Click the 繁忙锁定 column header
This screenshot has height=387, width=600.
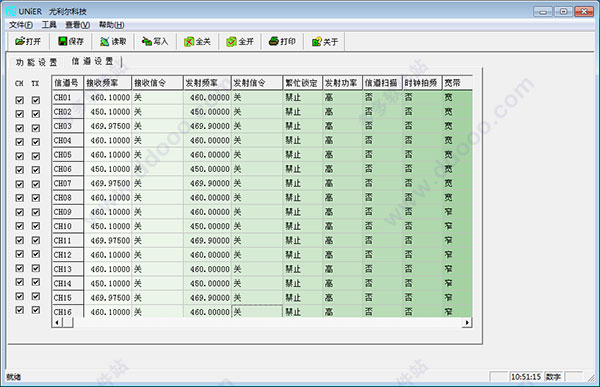tap(303, 83)
